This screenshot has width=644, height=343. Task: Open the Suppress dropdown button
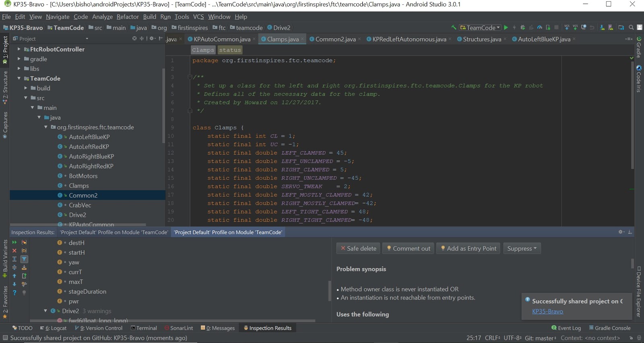coord(522,248)
